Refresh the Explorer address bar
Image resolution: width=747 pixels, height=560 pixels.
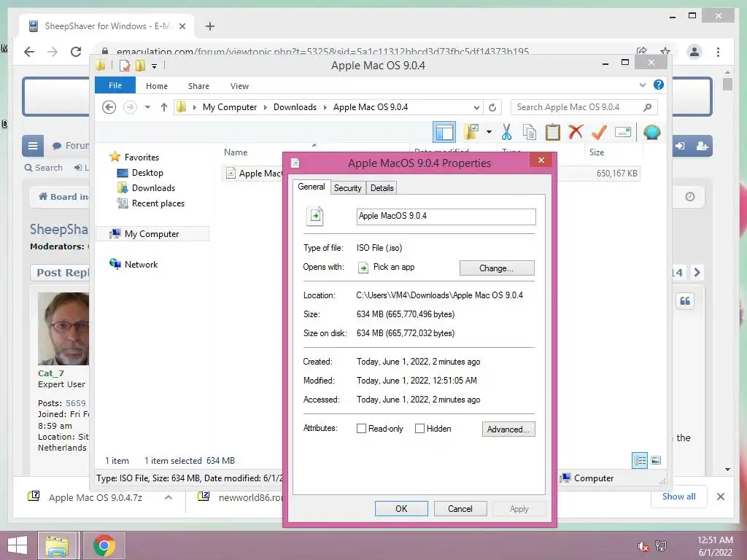[492, 107]
